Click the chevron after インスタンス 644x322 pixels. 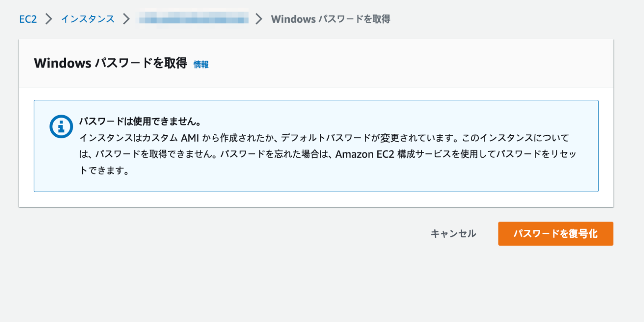click(x=127, y=19)
